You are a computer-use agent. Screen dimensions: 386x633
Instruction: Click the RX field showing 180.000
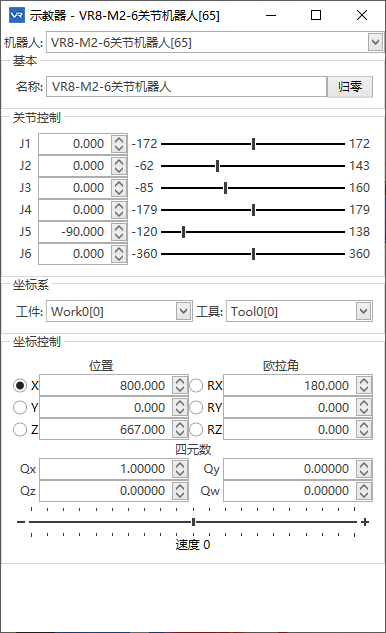[x=290, y=386]
